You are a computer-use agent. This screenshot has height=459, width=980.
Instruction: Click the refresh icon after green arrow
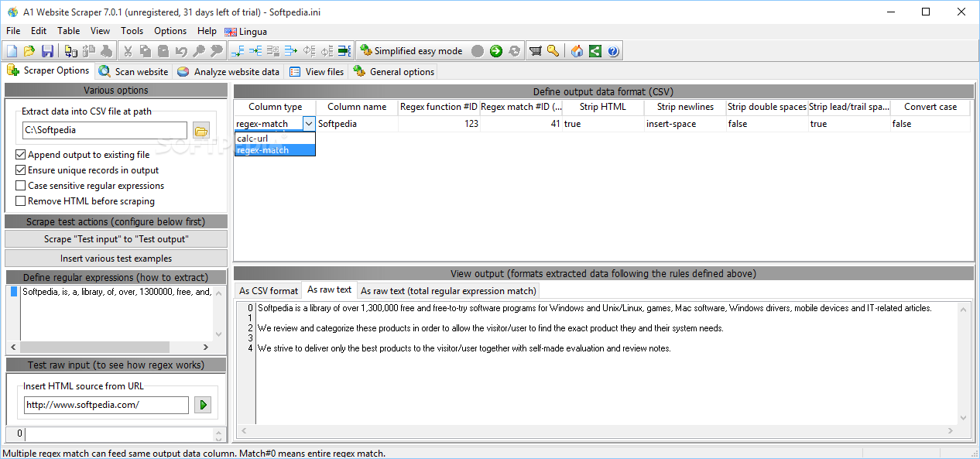point(513,51)
